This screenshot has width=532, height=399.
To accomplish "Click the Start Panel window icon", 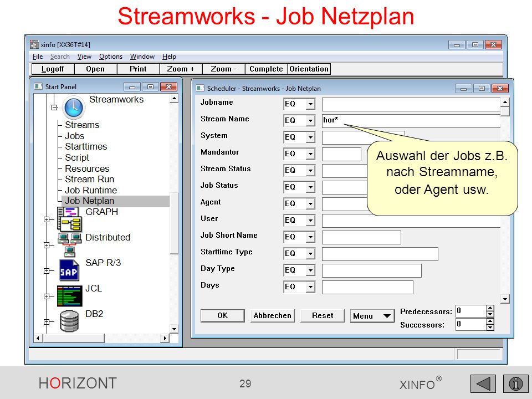I will pyautogui.click(x=38, y=86).
